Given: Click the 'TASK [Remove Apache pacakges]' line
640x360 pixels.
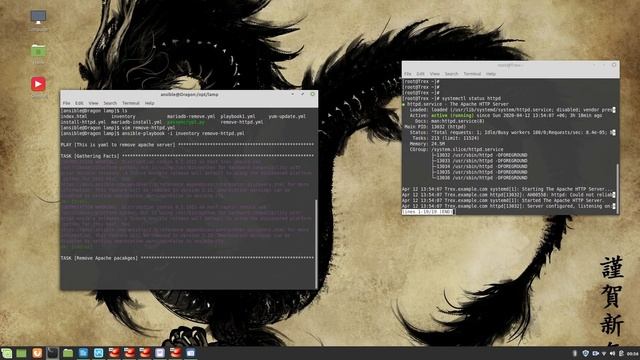Looking at the screenshot, I should point(187,258).
